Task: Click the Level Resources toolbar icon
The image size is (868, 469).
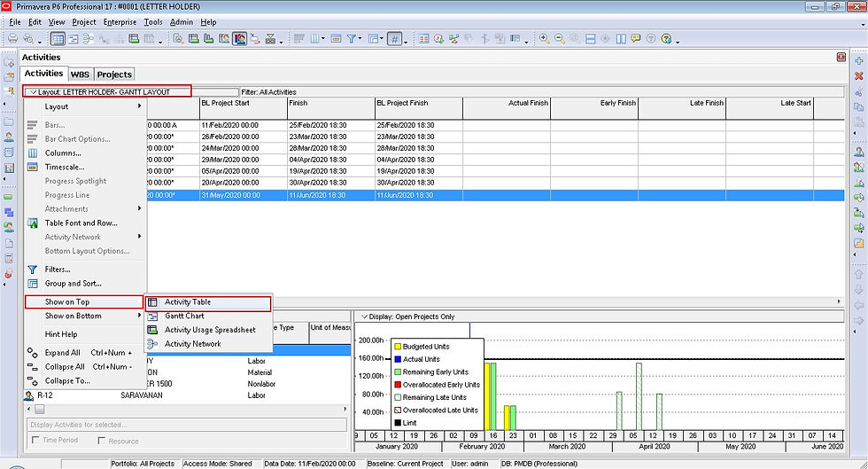Action: pos(453,39)
